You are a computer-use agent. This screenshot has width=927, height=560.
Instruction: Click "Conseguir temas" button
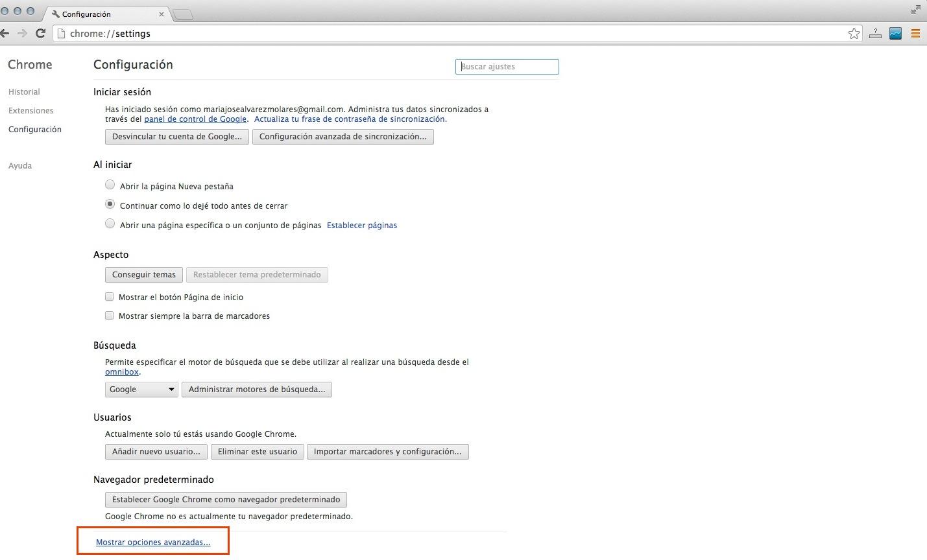click(x=144, y=275)
